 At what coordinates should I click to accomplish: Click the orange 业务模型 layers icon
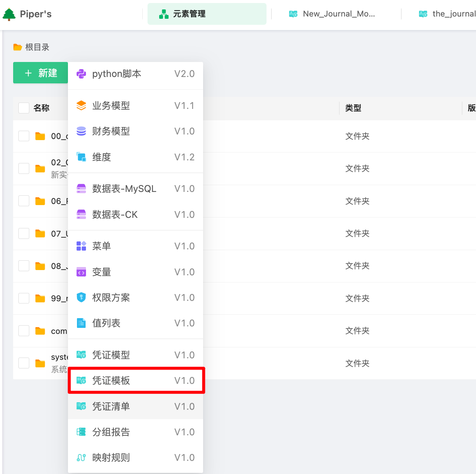point(81,106)
